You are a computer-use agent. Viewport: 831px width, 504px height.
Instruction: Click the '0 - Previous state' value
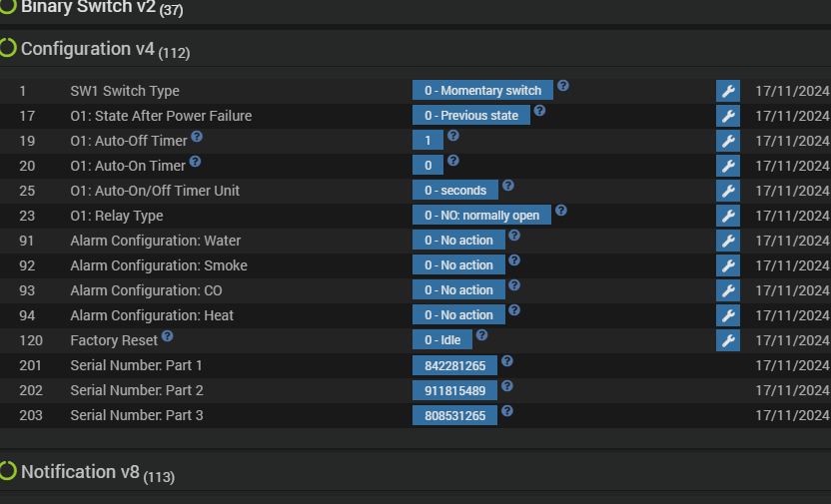[x=471, y=116]
